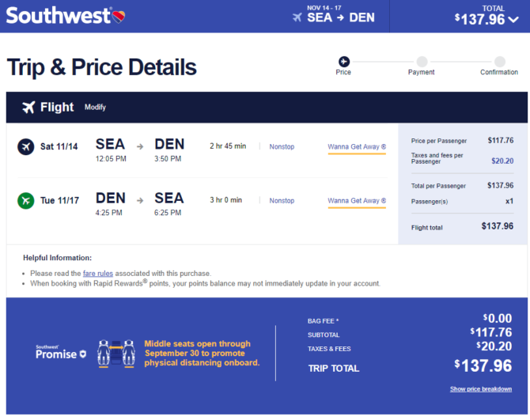Show price breakdown
The image size is (530, 420).
point(481,389)
